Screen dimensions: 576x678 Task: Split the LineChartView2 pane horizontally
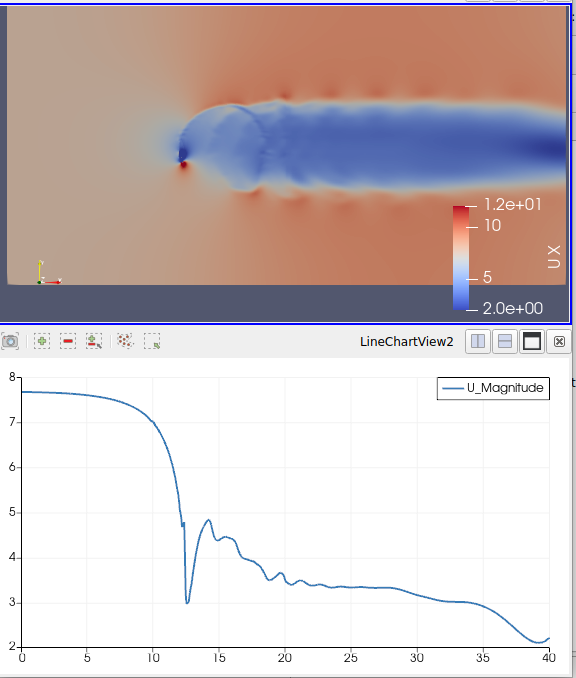tap(478, 342)
